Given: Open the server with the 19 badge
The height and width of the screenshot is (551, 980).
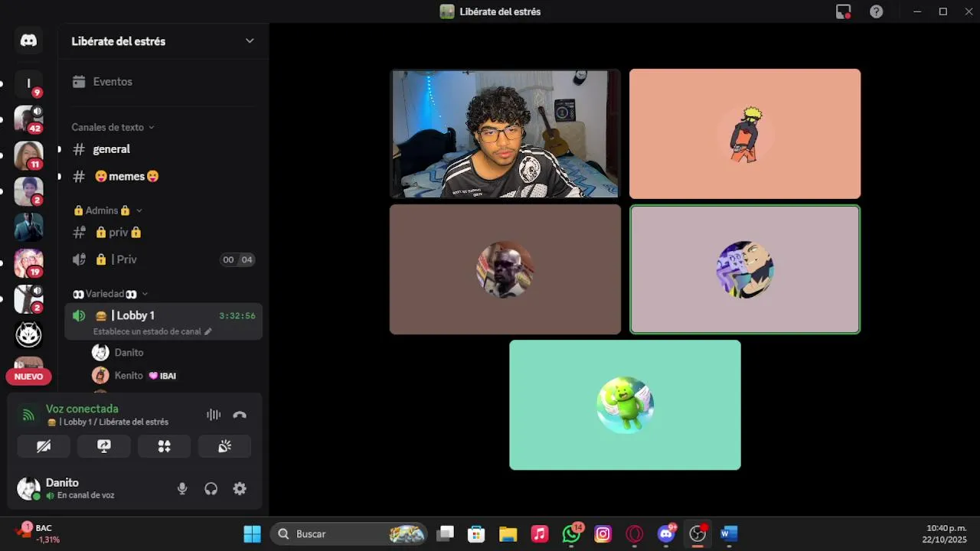Looking at the screenshot, I should [28, 263].
